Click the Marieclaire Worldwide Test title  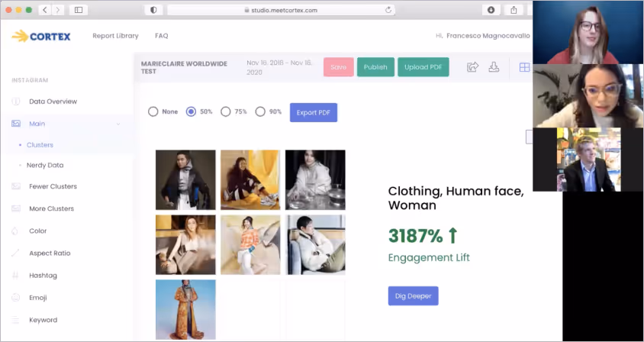pyautogui.click(x=184, y=67)
